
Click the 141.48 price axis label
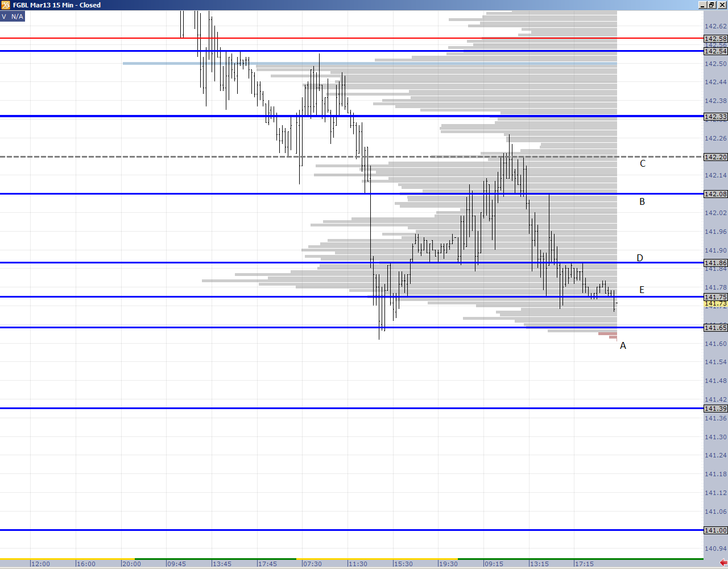pos(715,381)
